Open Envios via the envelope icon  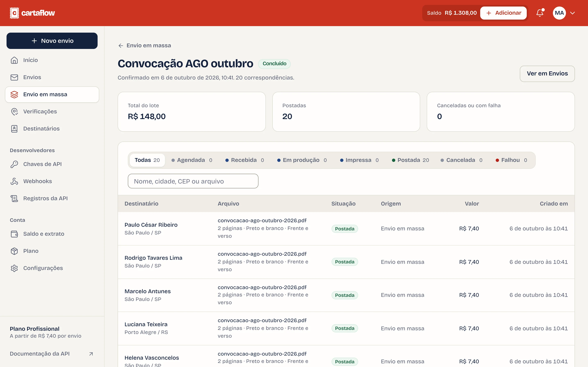[x=14, y=77]
